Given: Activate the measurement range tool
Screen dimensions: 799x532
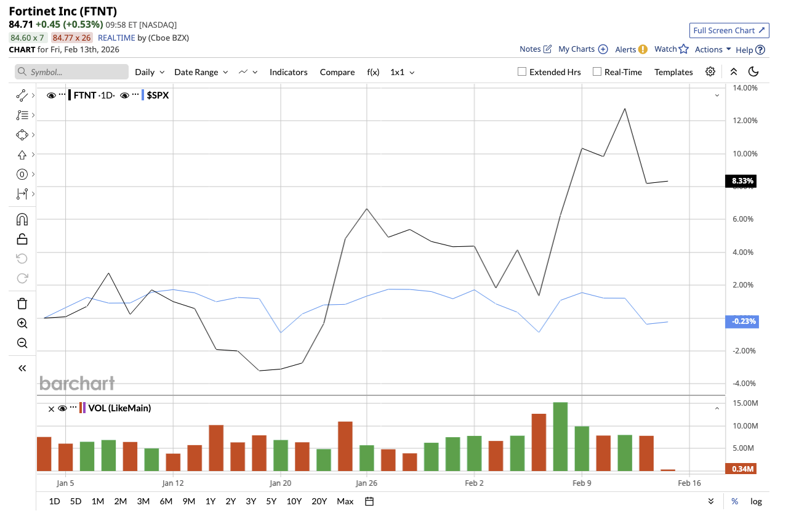Looking at the screenshot, I should [22, 194].
